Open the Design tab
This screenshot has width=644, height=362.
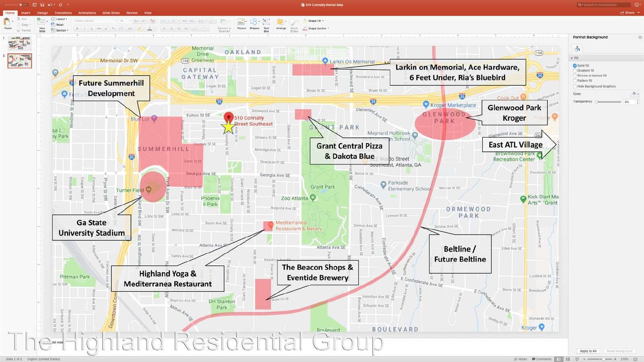pyautogui.click(x=42, y=13)
